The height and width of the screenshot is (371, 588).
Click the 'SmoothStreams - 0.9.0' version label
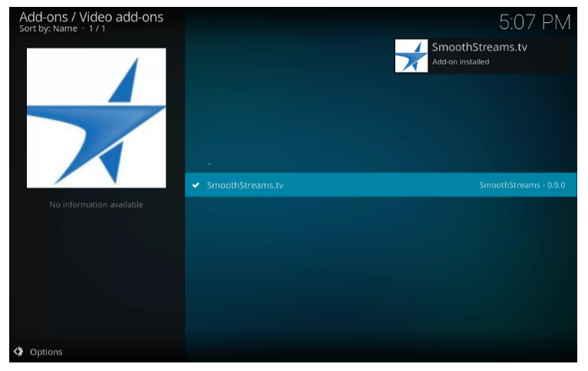522,185
